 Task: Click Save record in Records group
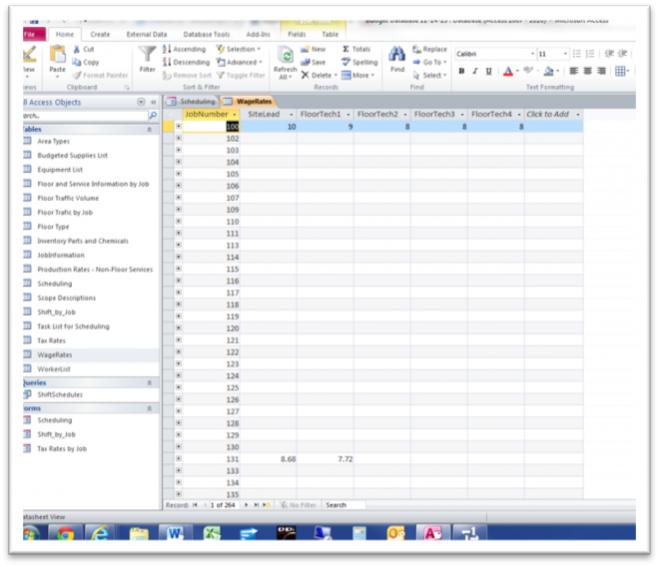click(313, 62)
